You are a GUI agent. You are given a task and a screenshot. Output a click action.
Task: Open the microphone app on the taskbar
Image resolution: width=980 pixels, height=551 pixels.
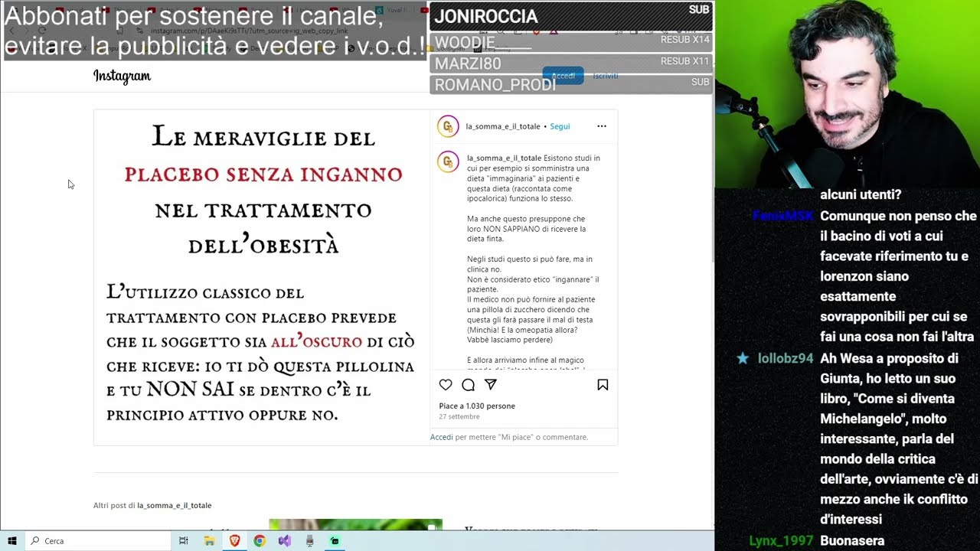point(309,540)
